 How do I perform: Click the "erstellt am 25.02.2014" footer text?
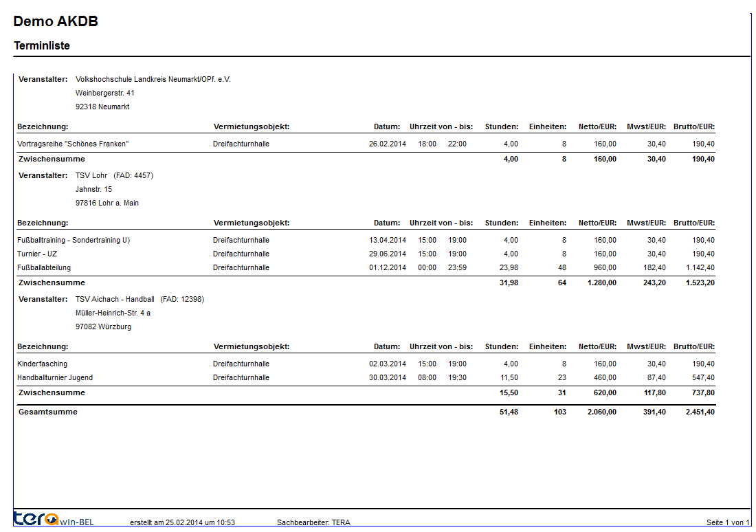coord(182,522)
